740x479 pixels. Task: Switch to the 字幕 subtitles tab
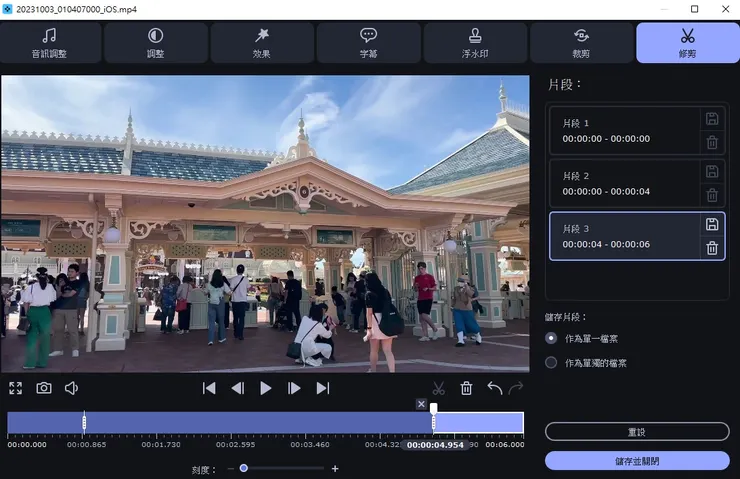pos(369,42)
